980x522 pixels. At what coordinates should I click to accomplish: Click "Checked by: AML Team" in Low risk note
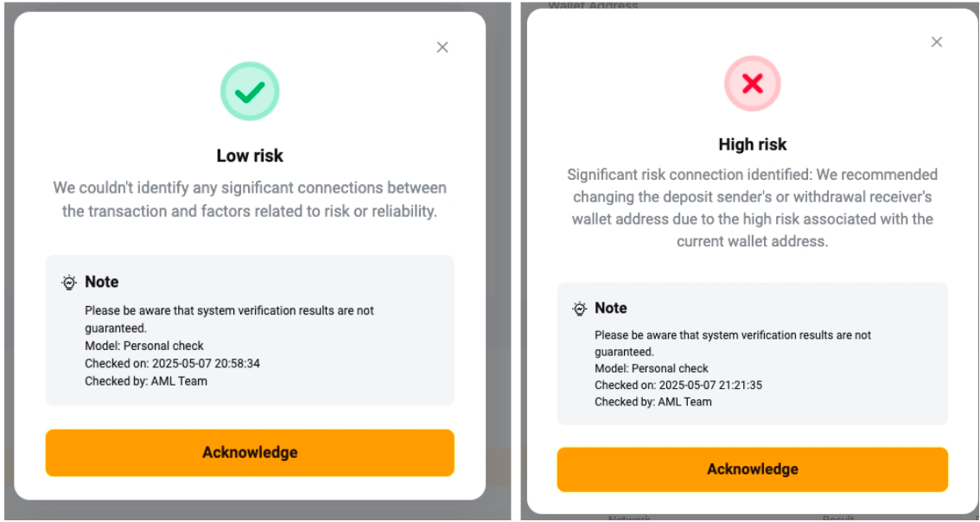click(x=145, y=380)
